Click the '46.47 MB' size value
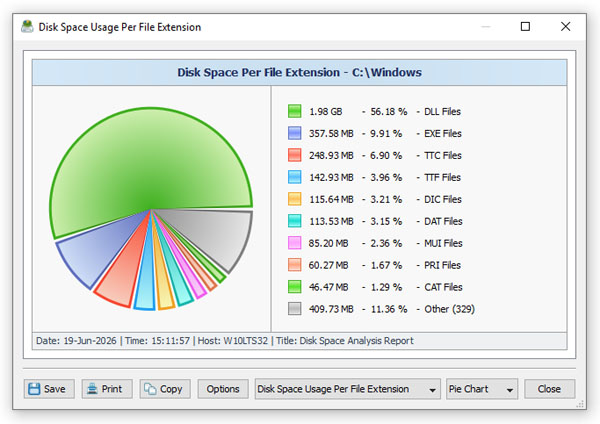Viewport: 600px width, 424px height. coord(329,287)
